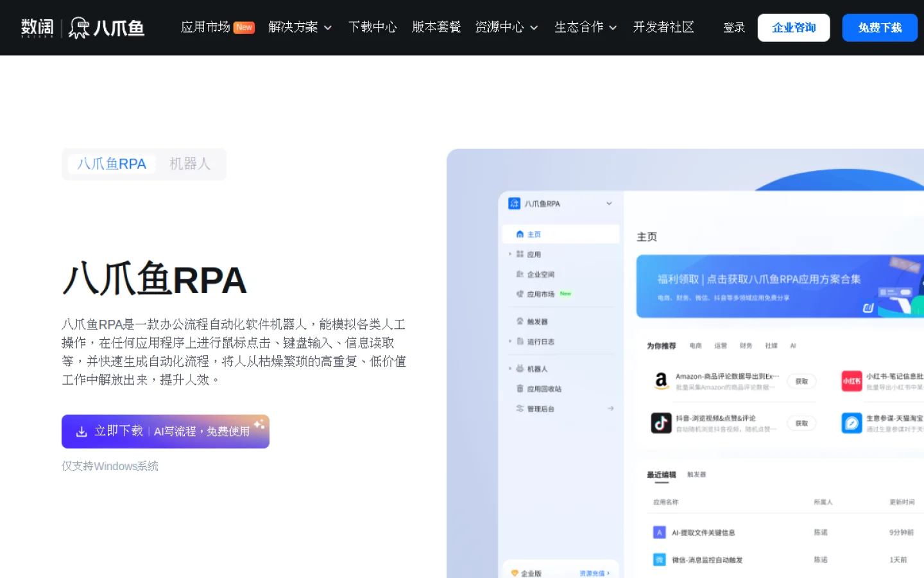Viewport: 924px width, 578px height.
Task: Click the download icon on 立即下载 button
Action: coord(81,432)
